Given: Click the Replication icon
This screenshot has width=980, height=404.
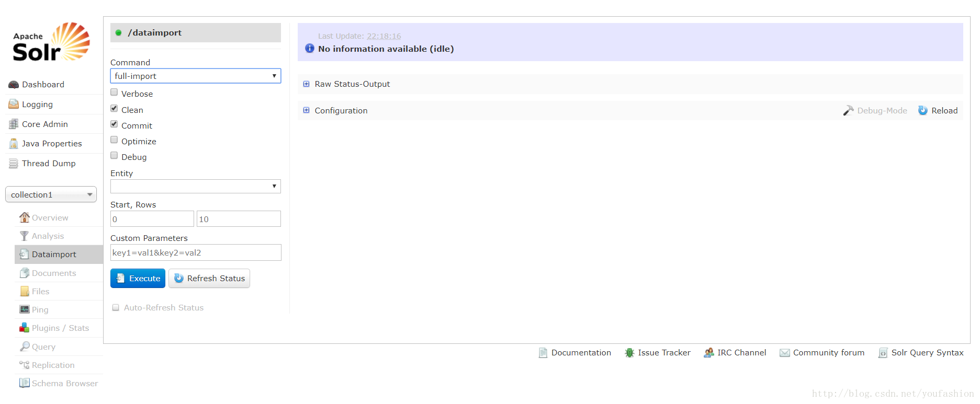Looking at the screenshot, I should click(24, 365).
